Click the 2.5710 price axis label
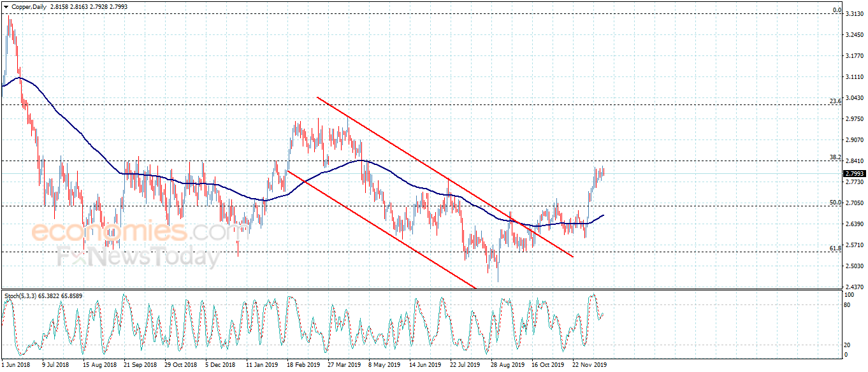Screen dimensions: 868x372 click(x=854, y=245)
